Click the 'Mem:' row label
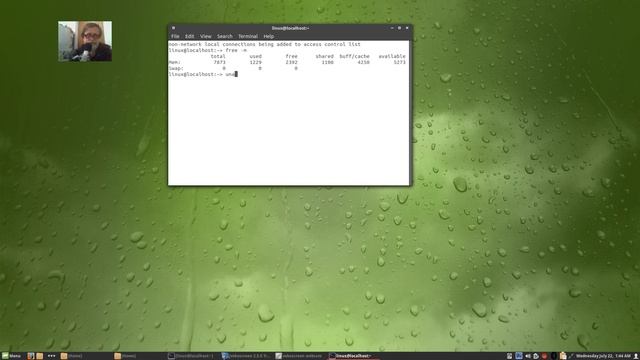Image resolution: width=640 pixels, height=360 pixels. click(x=175, y=62)
